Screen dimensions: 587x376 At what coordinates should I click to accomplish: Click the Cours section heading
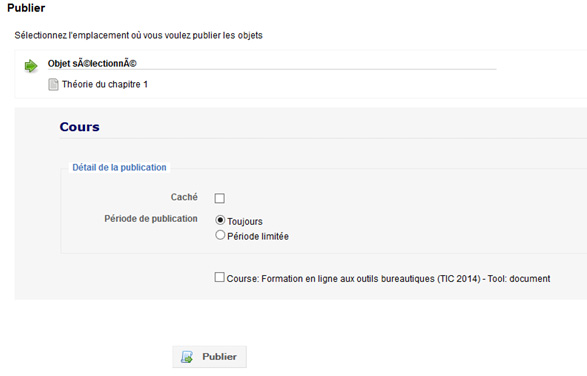click(79, 127)
